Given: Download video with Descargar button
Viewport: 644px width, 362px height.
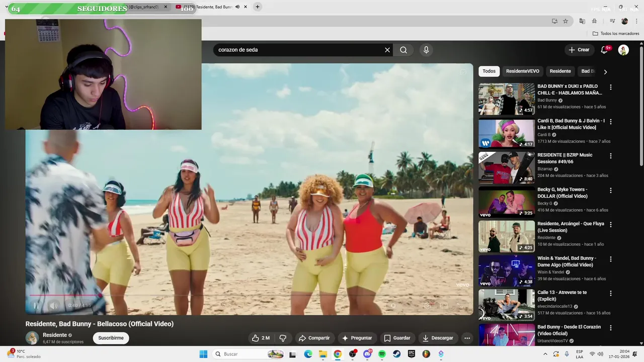Looking at the screenshot, I should 438,338.
